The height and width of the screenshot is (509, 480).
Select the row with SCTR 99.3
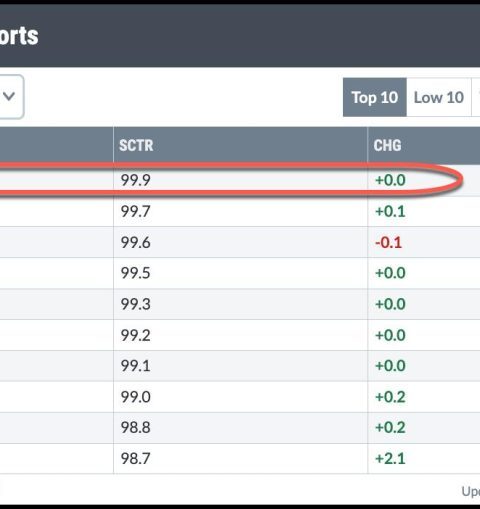(x=240, y=304)
